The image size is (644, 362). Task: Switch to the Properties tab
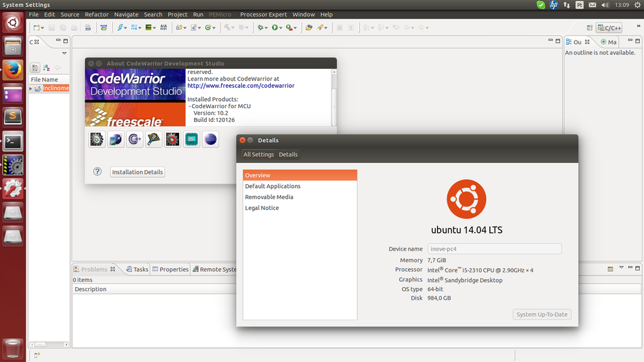[170, 269]
